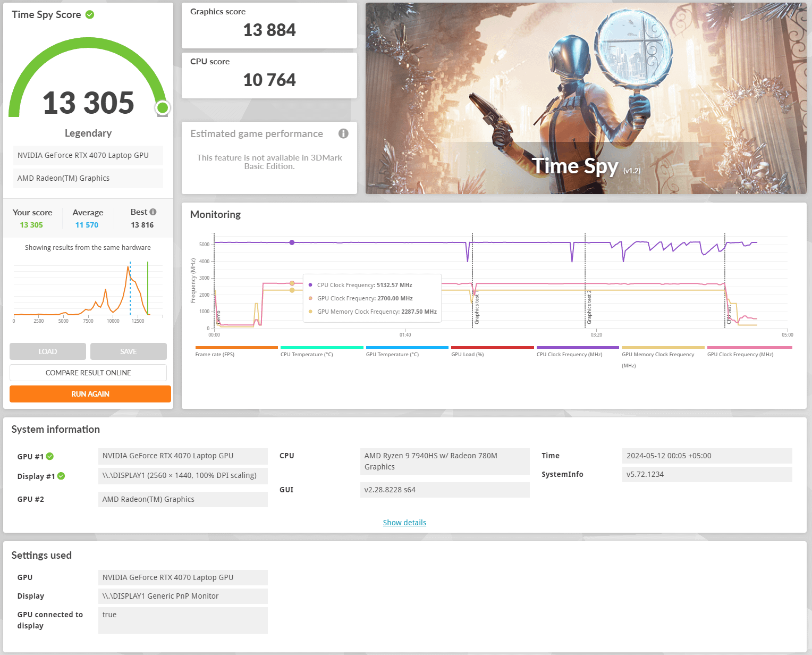Click the green knob on the score gauge

(x=163, y=108)
